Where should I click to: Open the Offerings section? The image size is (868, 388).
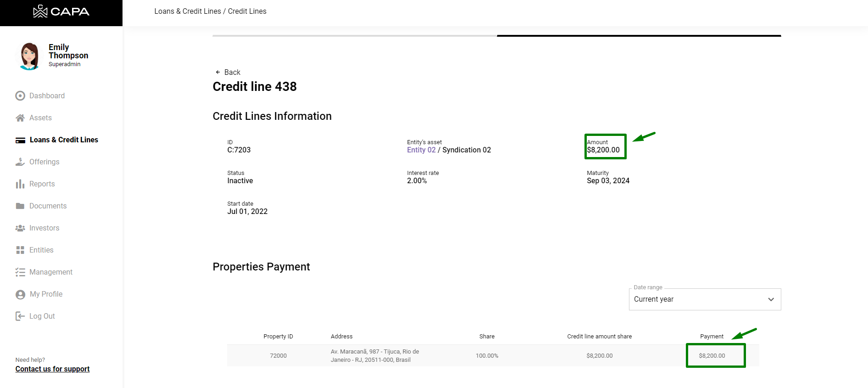point(44,162)
